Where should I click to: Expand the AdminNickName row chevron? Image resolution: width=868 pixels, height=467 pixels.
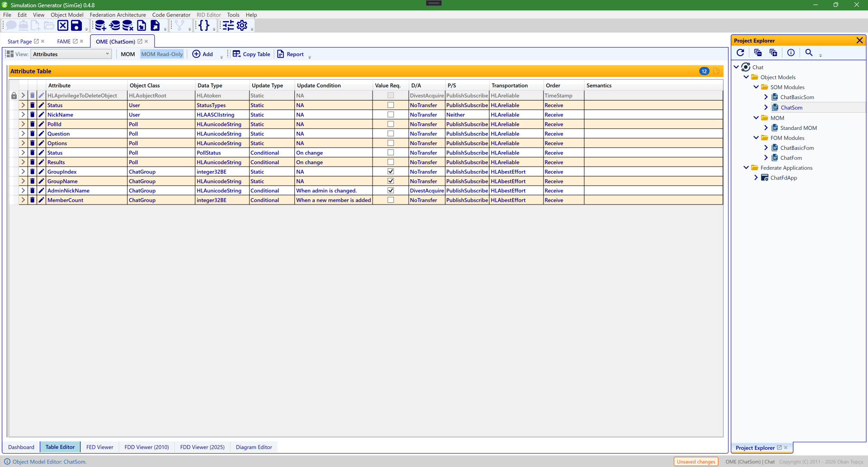23,191
